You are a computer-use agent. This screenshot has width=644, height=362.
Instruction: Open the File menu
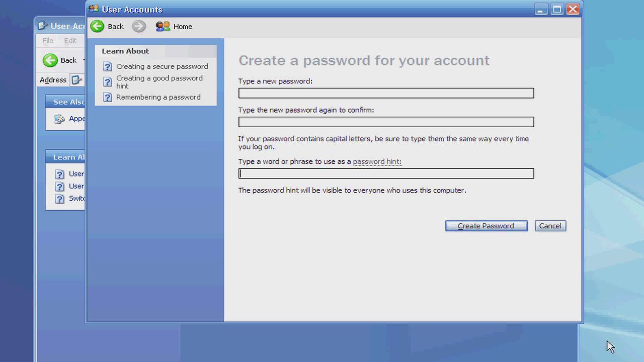pyautogui.click(x=47, y=41)
